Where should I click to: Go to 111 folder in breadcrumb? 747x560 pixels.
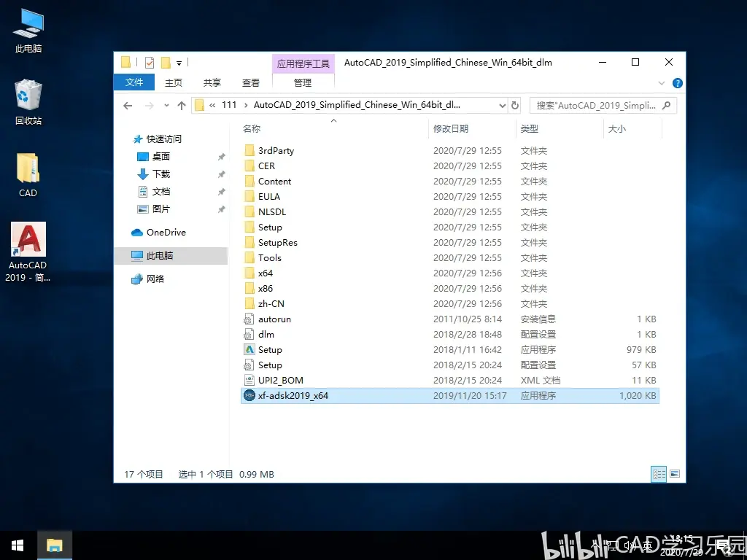coord(229,105)
